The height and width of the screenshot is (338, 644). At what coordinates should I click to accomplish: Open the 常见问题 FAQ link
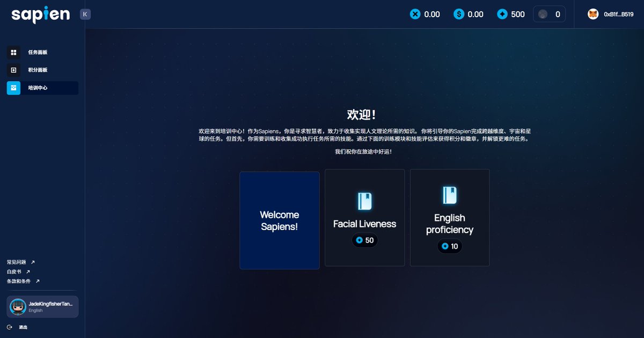point(16,262)
